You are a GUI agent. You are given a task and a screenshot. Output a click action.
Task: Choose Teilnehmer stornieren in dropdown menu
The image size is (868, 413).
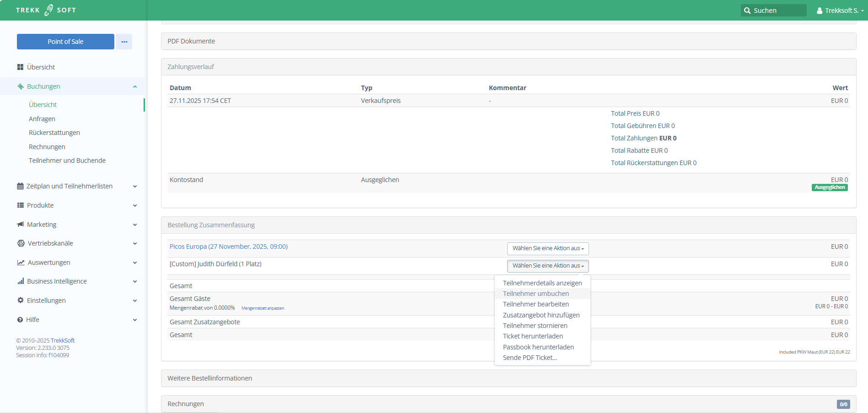535,326
